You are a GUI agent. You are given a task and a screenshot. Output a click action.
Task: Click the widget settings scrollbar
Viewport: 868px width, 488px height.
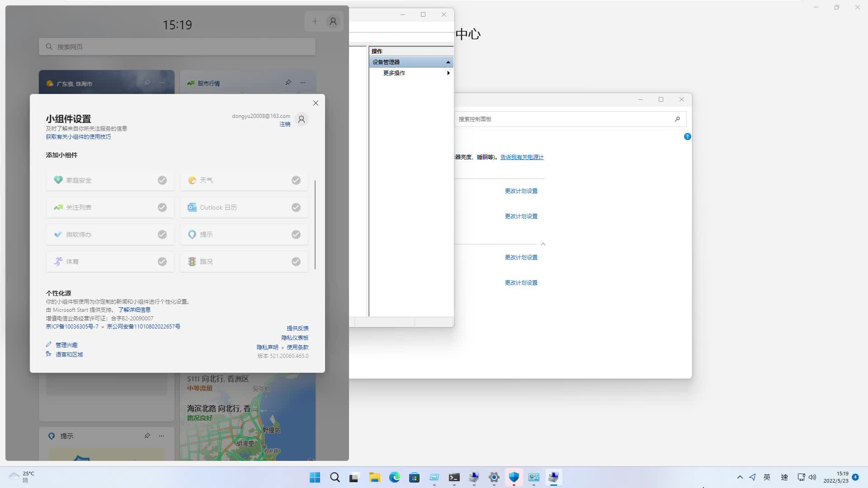315,225
